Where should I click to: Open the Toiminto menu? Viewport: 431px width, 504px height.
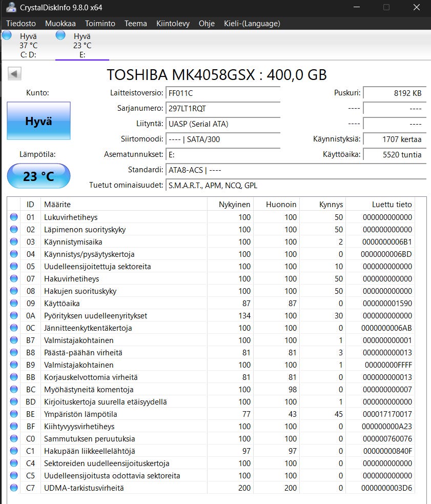click(x=100, y=24)
